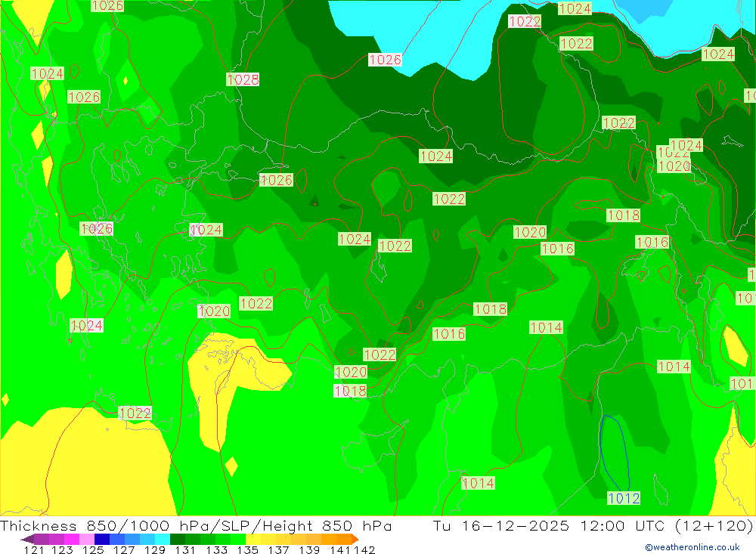The height and width of the screenshot is (554, 756).
Task: Click the 1028 isobar label
Action: [243, 79]
